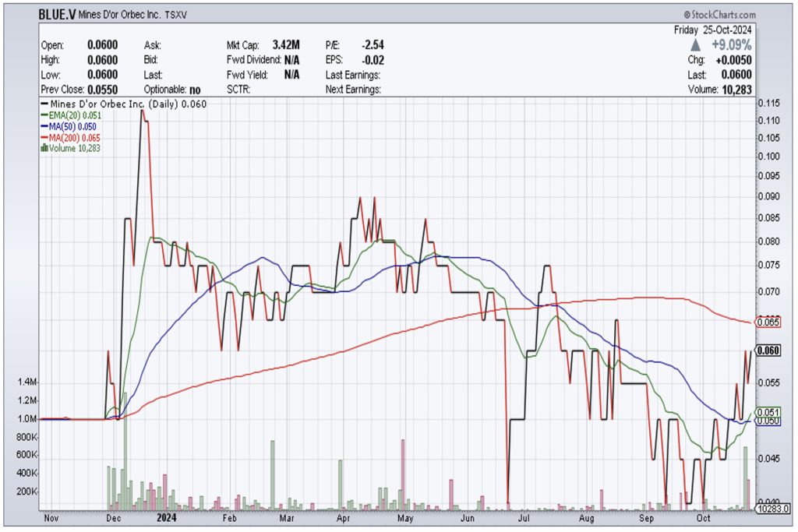The width and height of the screenshot is (798, 532).
Task: Click the volume bars icon in legend
Action: (44, 147)
